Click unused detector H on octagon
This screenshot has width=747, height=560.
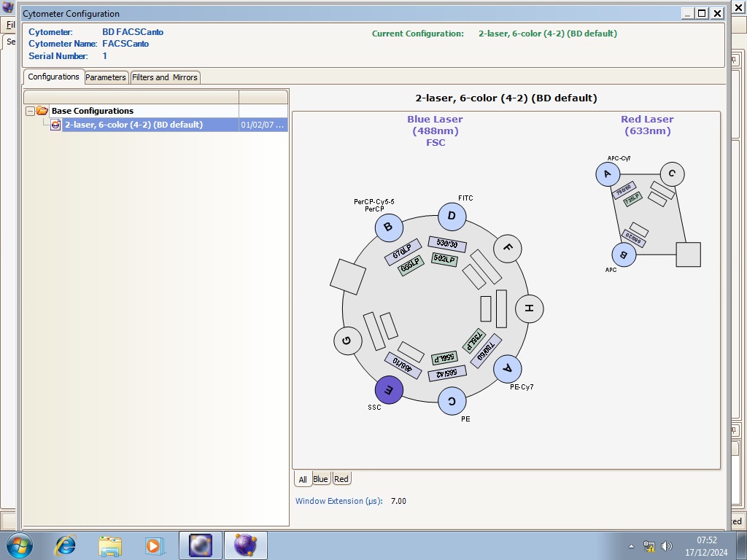(530, 308)
